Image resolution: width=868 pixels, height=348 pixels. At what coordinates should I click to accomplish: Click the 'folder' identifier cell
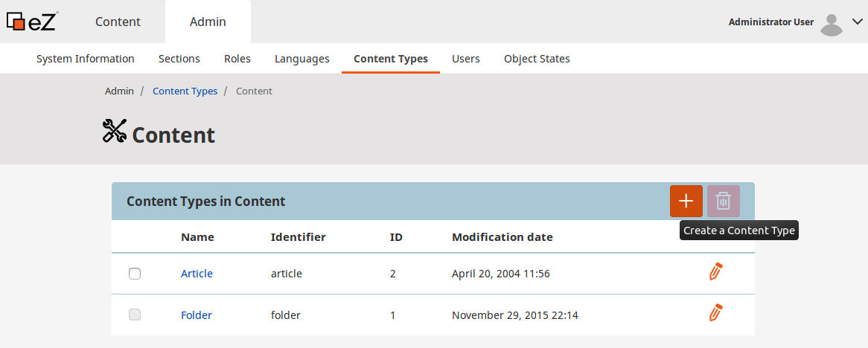pyautogui.click(x=286, y=315)
